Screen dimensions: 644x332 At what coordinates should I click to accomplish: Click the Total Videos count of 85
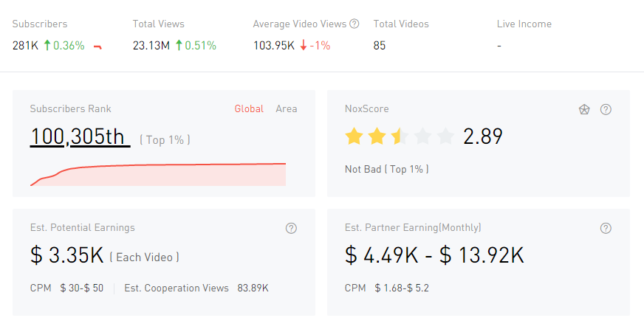click(380, 46)
